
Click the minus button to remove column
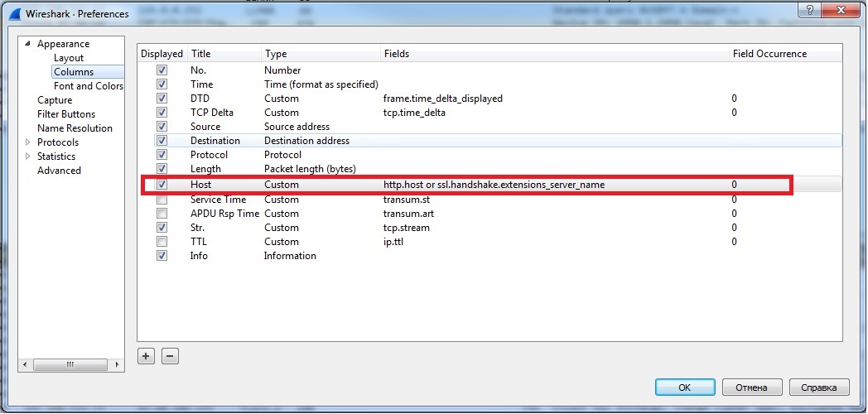pos(170,356)
